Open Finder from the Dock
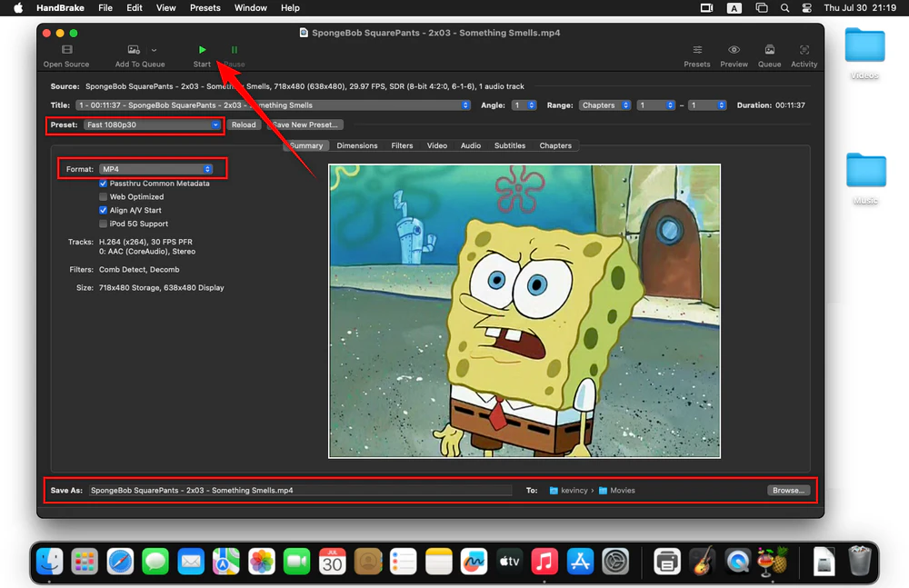This screenshot has height=588, width=909. (x=50, y=562)
